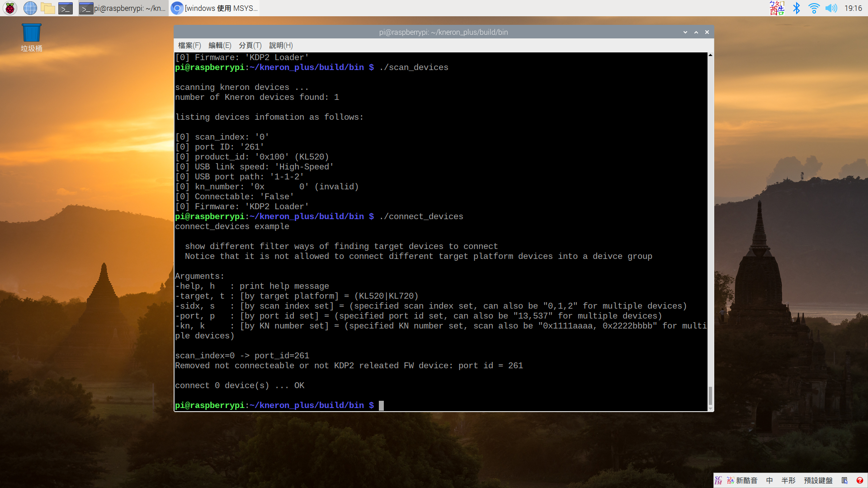Screen dimensions: 868x488
Task: Click the line "number of Kneron devices found: 1"
Action: 257,97
